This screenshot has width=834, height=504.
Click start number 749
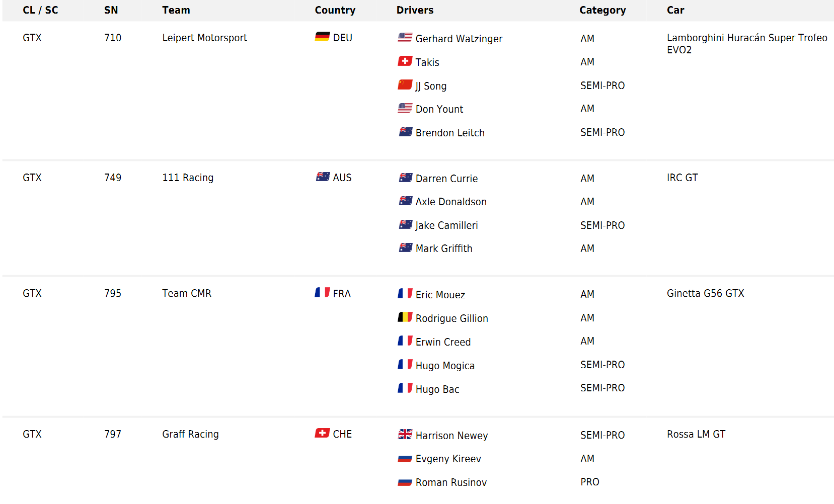(x=113, y=178)
